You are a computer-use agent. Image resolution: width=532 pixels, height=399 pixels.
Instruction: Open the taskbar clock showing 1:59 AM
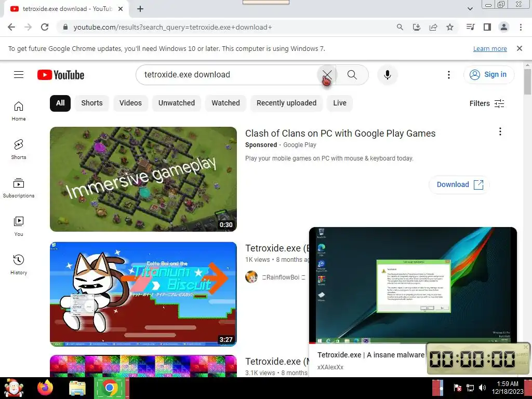(x=508, y=388)
